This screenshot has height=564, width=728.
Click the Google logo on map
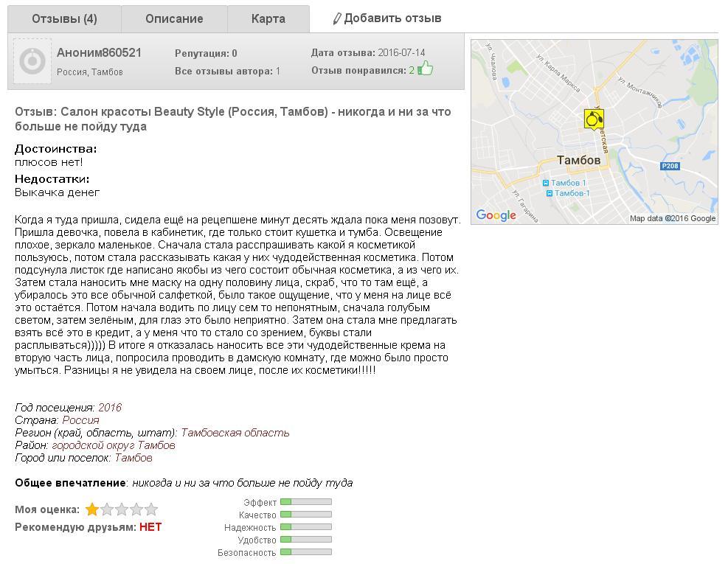point(496,215)
